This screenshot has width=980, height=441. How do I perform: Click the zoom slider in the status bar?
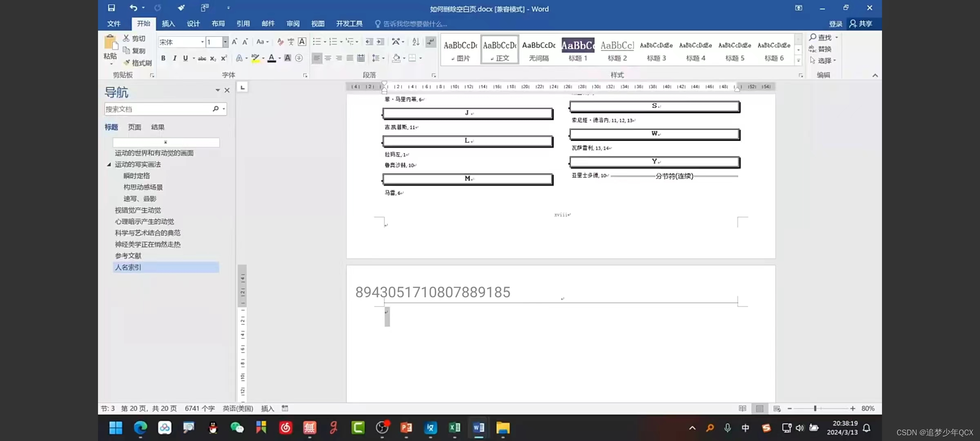coord(815,408)
